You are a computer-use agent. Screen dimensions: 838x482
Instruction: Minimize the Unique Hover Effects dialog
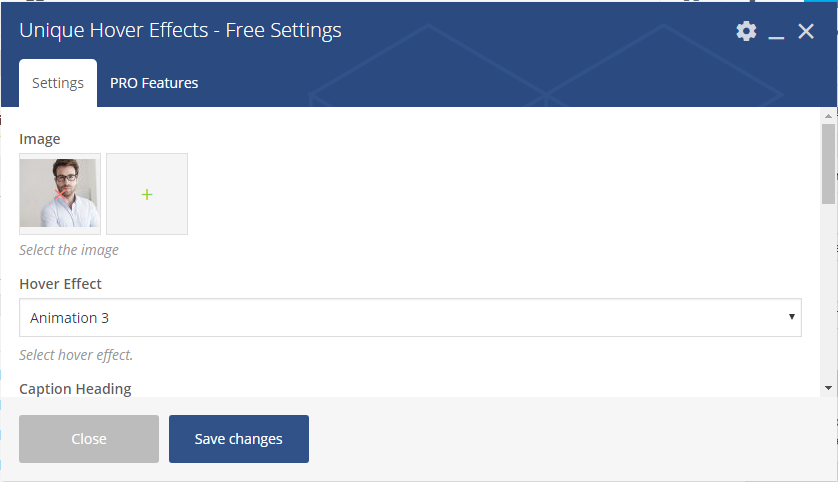[776, 32]
